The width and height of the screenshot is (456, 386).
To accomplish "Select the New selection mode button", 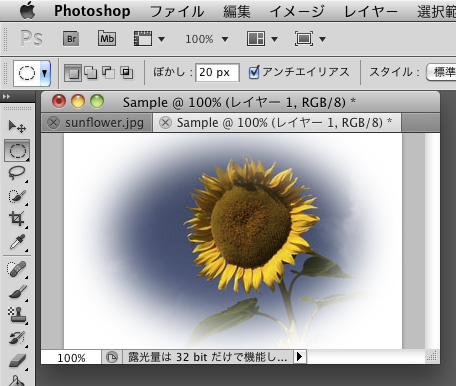I will point(73,73).
